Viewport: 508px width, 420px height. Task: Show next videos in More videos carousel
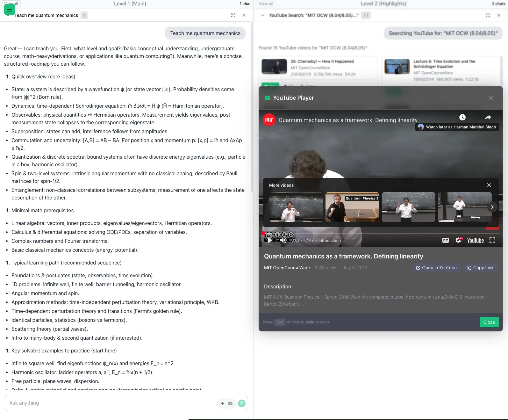click(x=492, y=207)
